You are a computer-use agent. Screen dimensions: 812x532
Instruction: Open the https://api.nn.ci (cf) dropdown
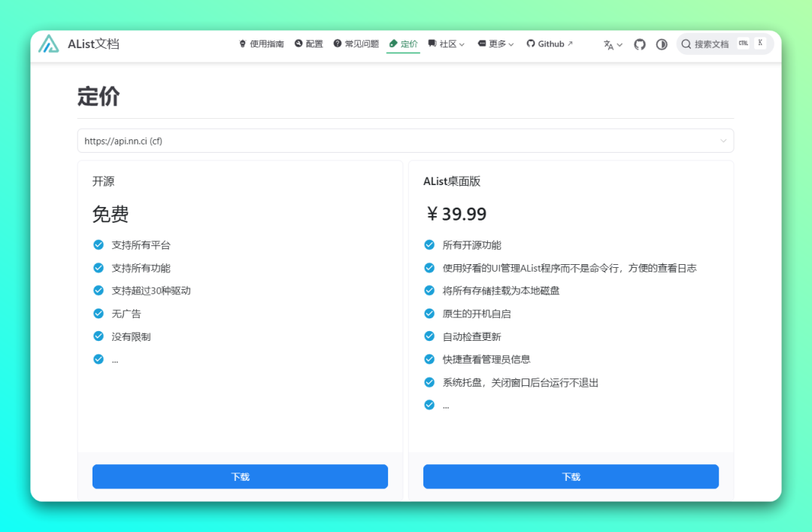405,141
